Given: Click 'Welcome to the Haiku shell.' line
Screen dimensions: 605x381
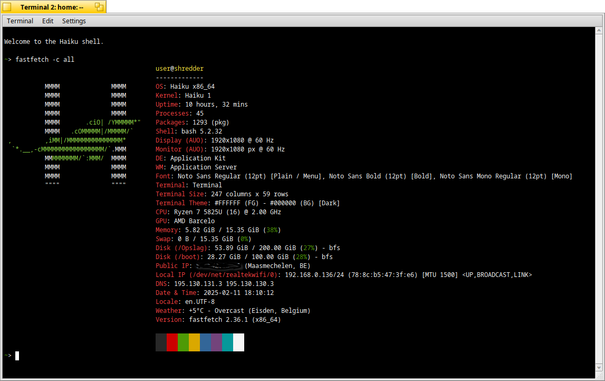Looking at the screenshot, I should pos(54,42).
